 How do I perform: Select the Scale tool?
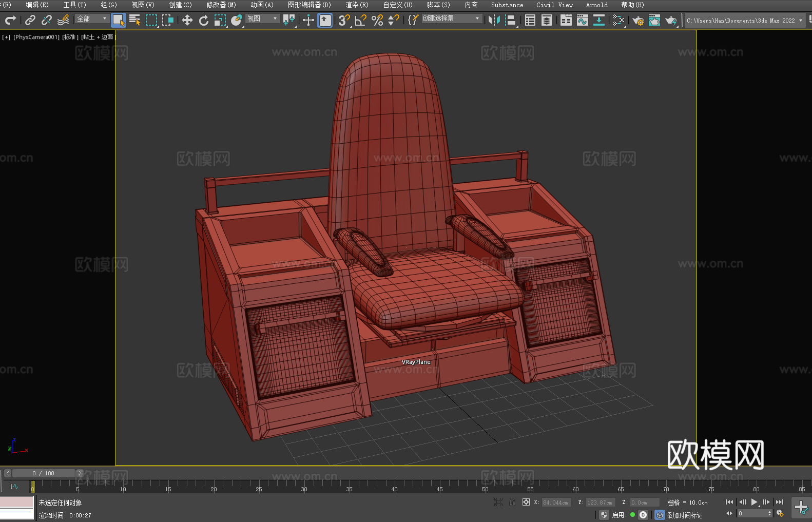pos(220,20)
